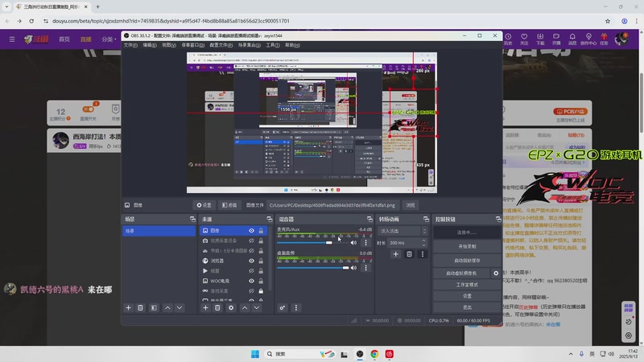The image size is (644, 362).
Task: Open the 视图 menu in OBS
Action: (169, 45)
